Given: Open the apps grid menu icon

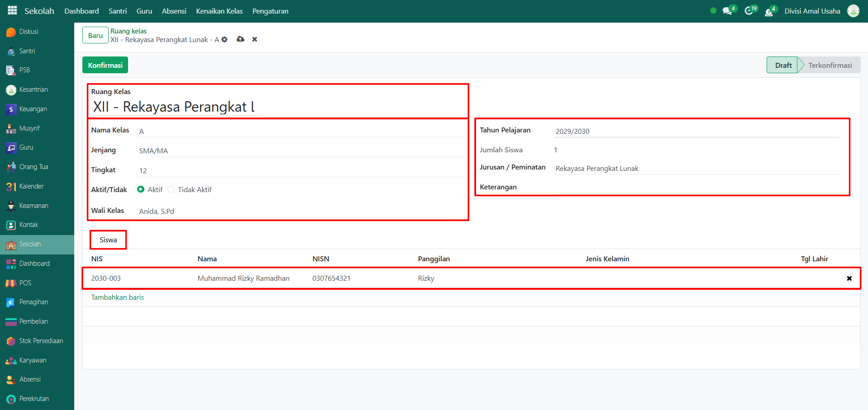Looking at the screenshot, I should 12,10.
